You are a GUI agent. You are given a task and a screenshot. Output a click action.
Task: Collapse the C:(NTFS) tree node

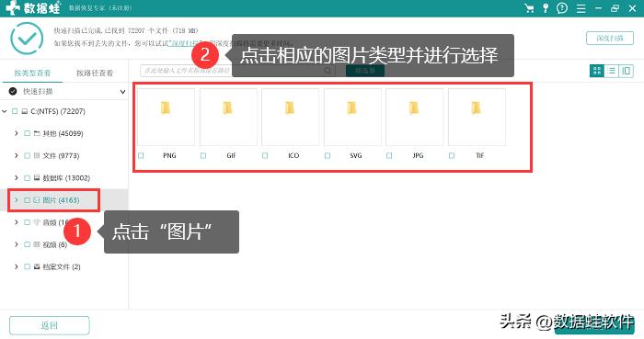5,111
